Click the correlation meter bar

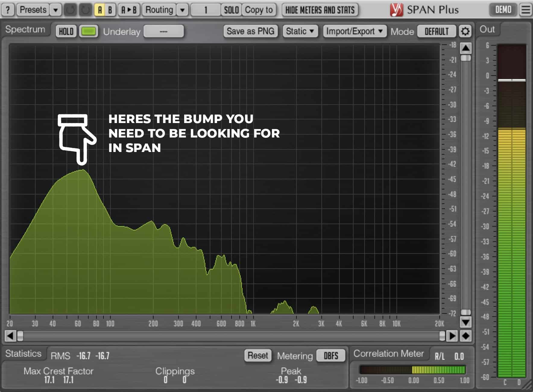tap(412, 370)
